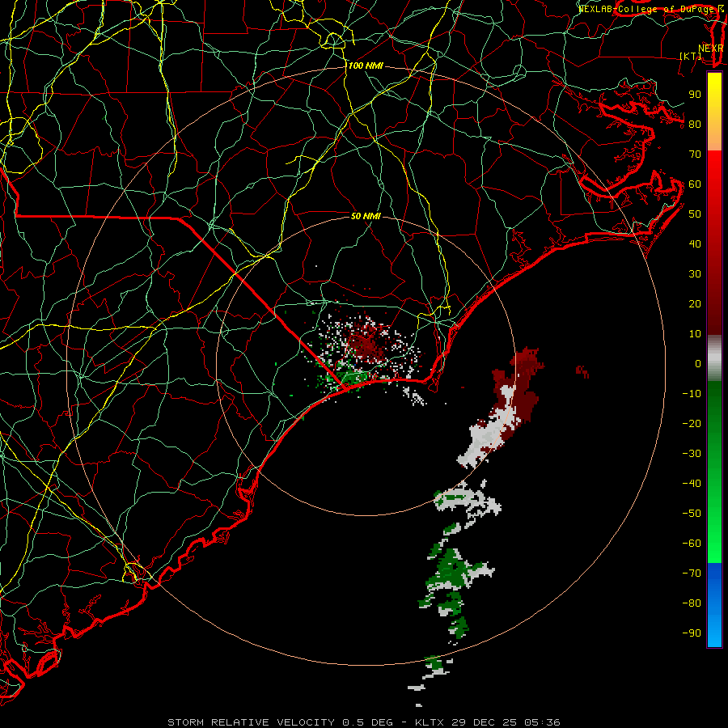This screenshot has height=728, width=728.
Task: Click the "50 NMI" range ring label
Action: (366, 216)
